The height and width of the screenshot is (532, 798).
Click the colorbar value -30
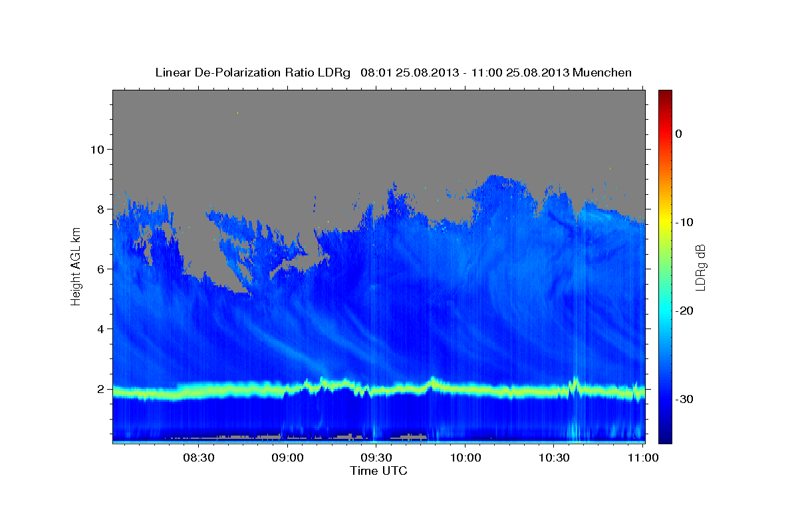[684, 399]
